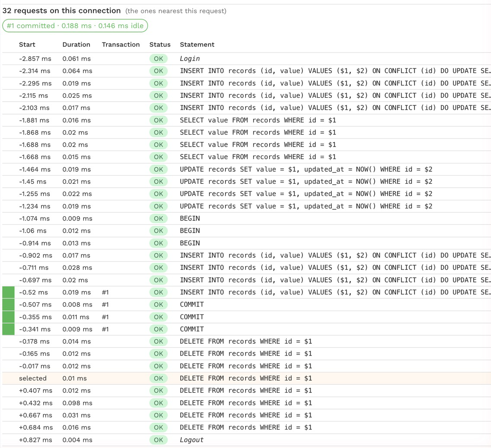Open the UPDATE request at -1.464 ms
Image resolution: width=491 pixels, height=448 pixels.
pos(247,170)
